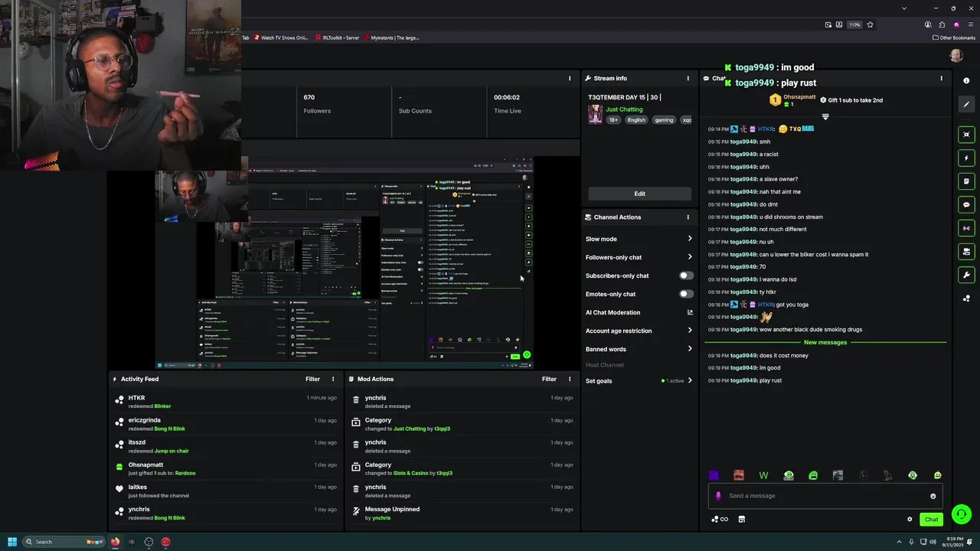Select the Just Chatting category link
Viewport: 980px width, 551px height.
point(624,109)
